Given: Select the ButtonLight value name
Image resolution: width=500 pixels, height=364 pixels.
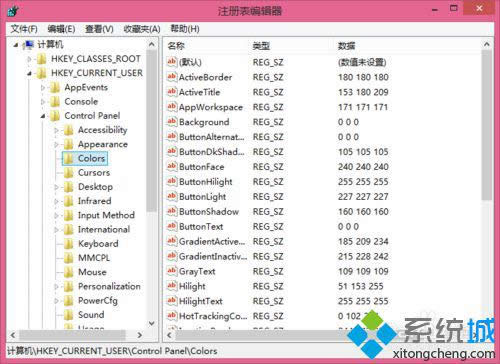Looking at the screenshot, I should click(203, 197).
